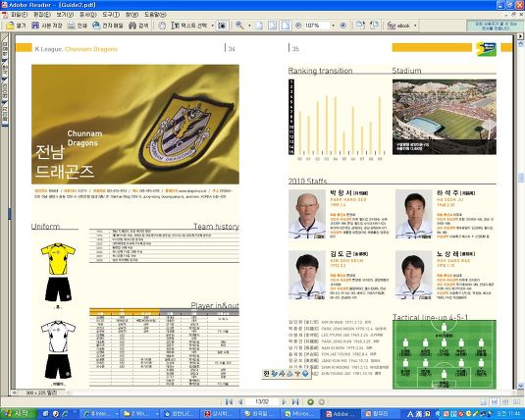Open the 파일(F) menu
Viewport: 525px width, 420px height.
coord(20,15)
